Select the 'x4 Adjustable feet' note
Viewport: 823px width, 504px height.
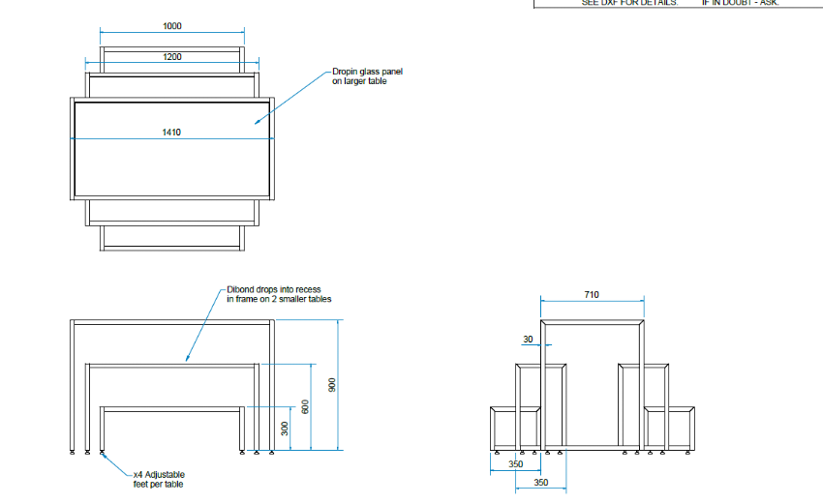pyautogui.click(x=159, y=480)
